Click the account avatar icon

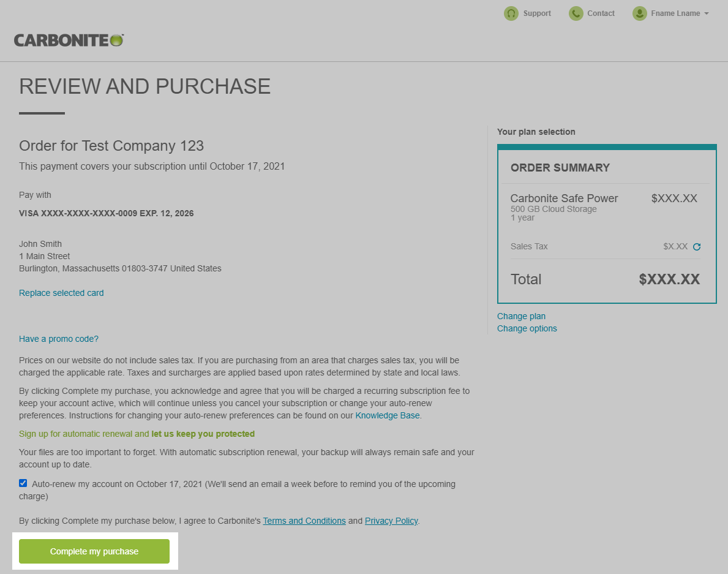(x=640, y=13)
